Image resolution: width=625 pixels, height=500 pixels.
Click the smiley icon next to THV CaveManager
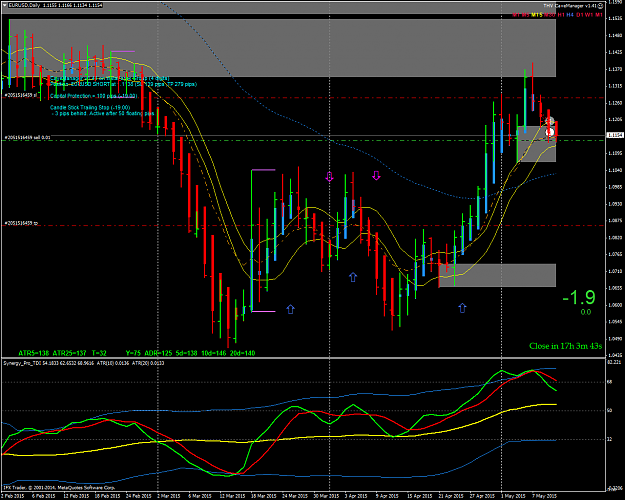tap(601, 6)
